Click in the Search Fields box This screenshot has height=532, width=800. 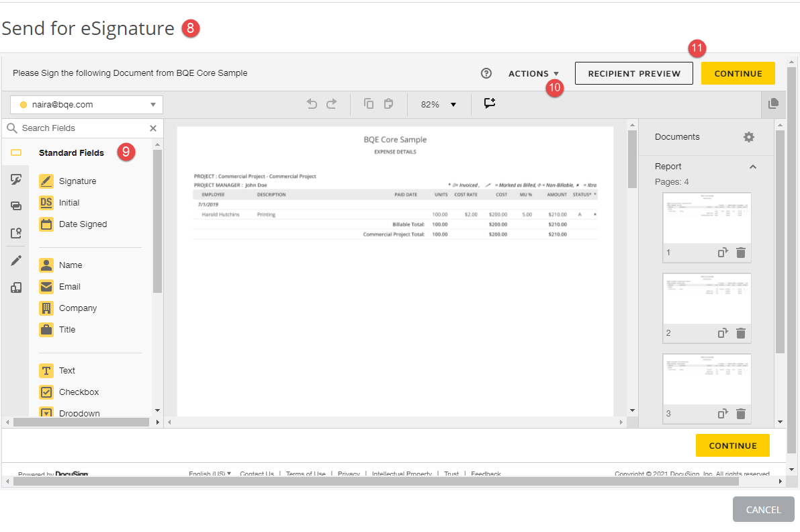pyautogui.click(x=82, y=128)
